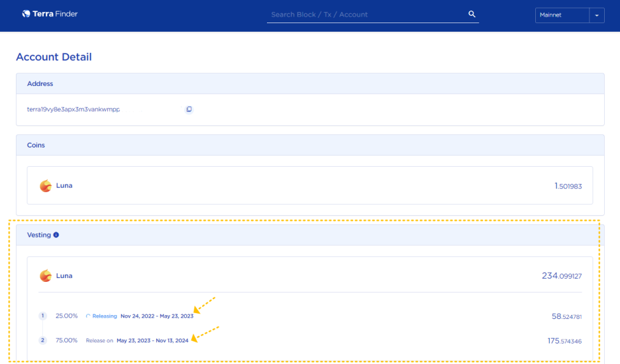The width and height of the screenshot is (620, 364).
Task: Click vesting schedule step 2 badge
Action: pos(42,340)
